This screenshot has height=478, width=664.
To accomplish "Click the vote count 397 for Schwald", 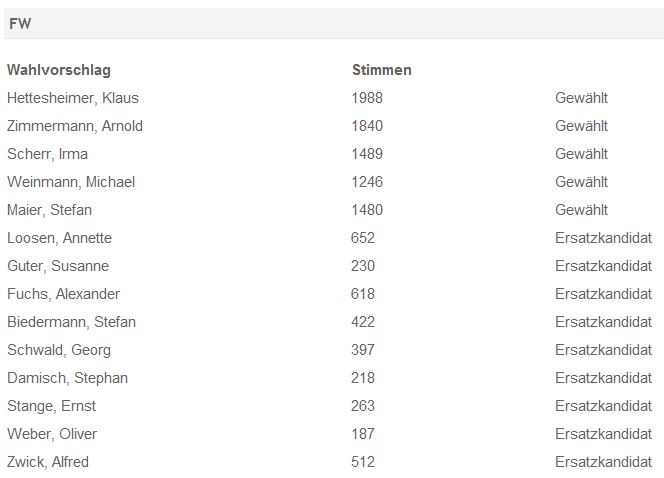I will coord(363,350).
